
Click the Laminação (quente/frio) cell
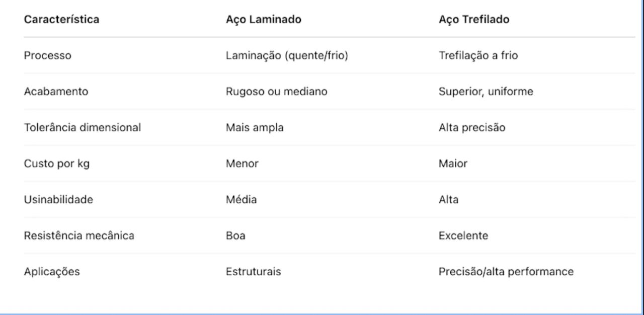tap(287, 55)
